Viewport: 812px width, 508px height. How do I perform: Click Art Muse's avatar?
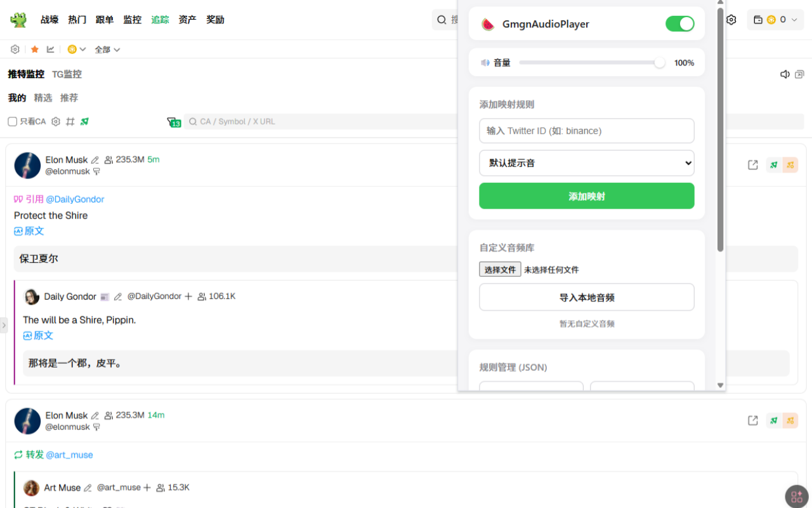point(32,488)
